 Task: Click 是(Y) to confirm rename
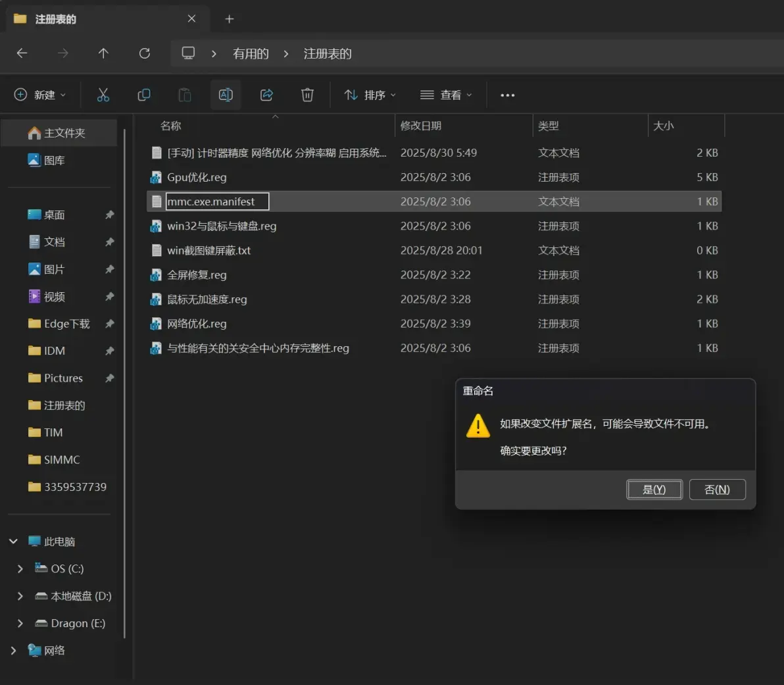tap(654, 490)
